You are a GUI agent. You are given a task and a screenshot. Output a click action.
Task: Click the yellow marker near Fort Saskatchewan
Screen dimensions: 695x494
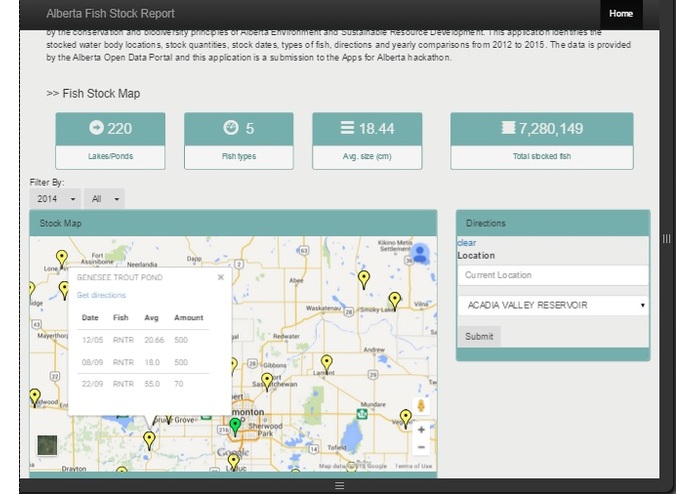(x=267, y=382)
